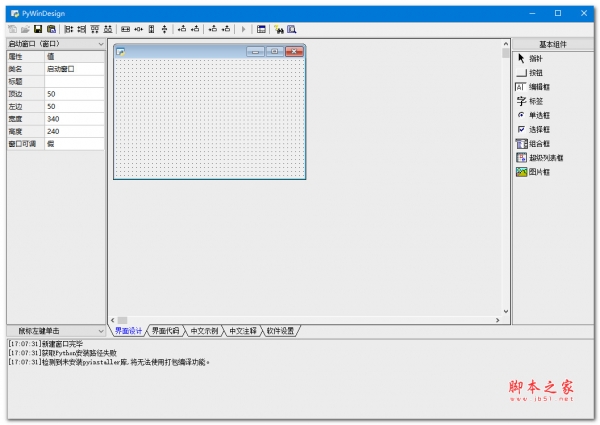Select the 按钮 button component
Viewport: 600px width, 425px height.
click(x=530, y=73)
